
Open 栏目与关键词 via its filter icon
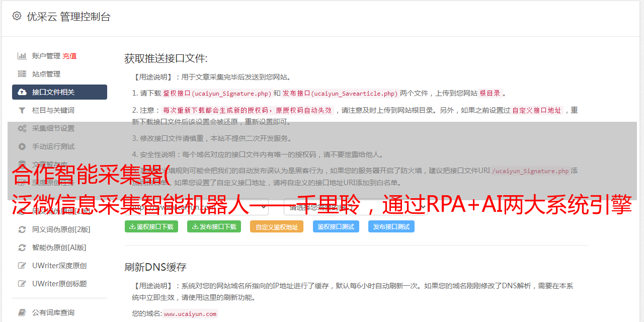22,110
